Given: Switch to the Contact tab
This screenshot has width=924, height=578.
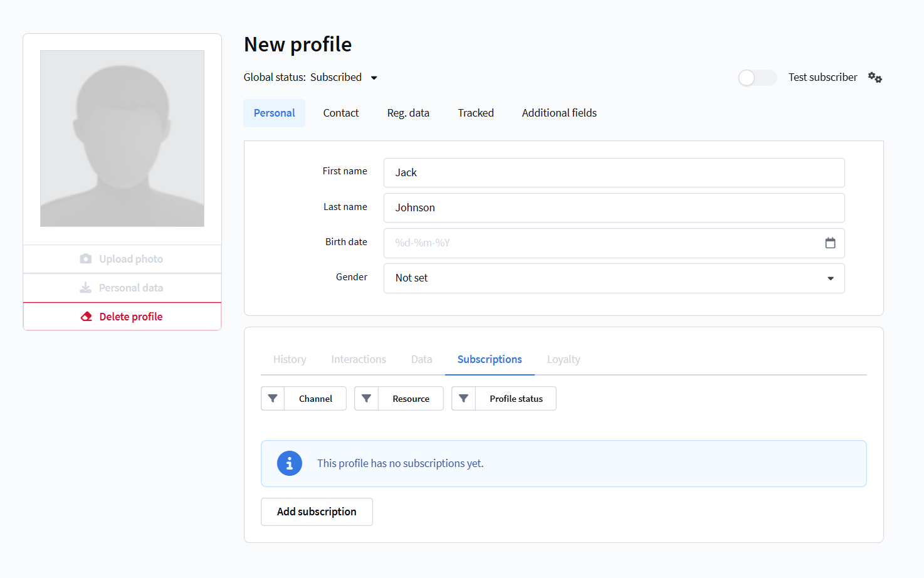Looking at the screenshot, I should pos(341,113).
